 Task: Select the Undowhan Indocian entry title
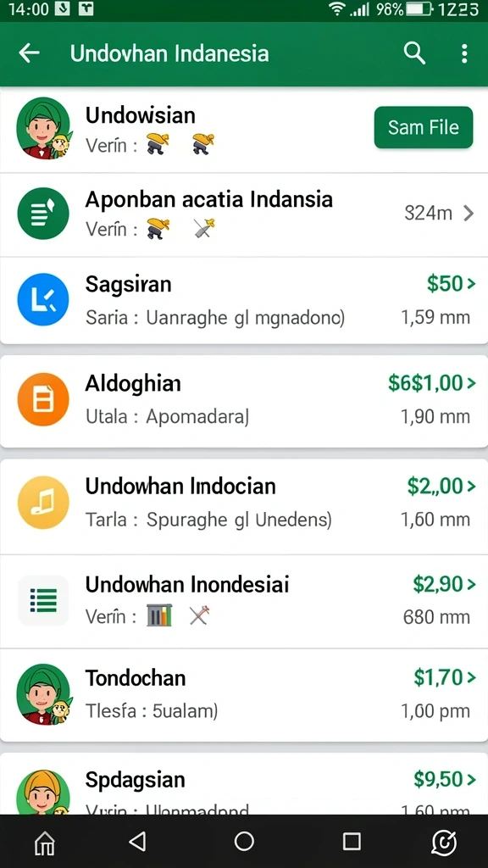[180, 486]
